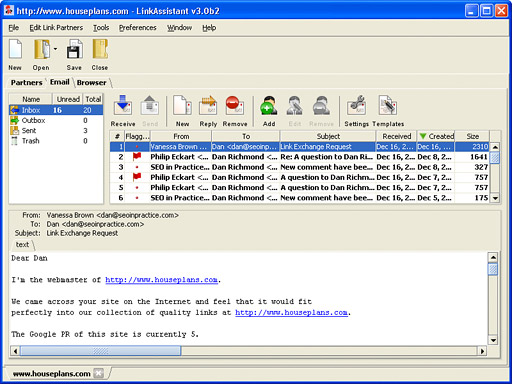The height and width of the screenshot is (384, 512).
Task: Remove the selected email message
Action: pos(235,106)
